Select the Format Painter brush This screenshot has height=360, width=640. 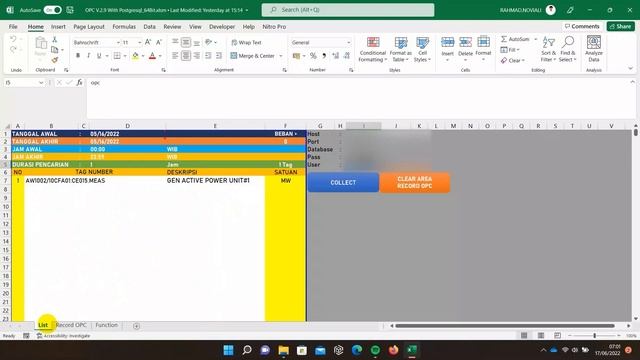coord(55,60)
